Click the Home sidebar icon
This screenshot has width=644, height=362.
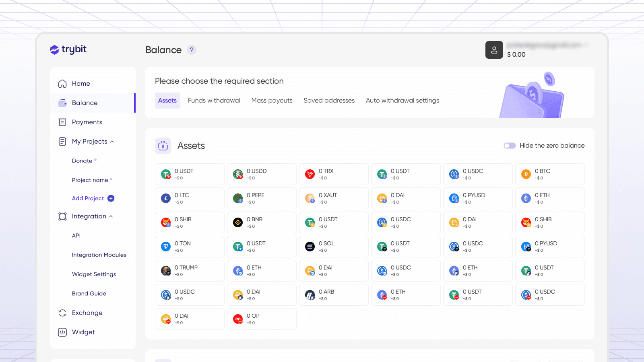click(62, 84)
